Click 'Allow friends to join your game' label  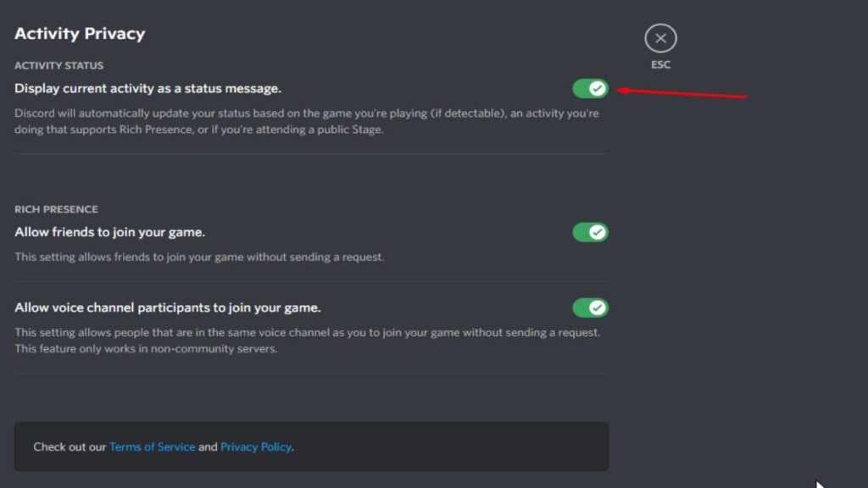[109, 232]
